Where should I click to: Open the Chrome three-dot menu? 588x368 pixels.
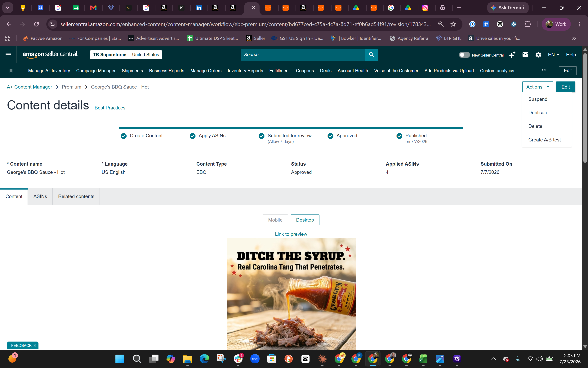[x=579, y=24]
